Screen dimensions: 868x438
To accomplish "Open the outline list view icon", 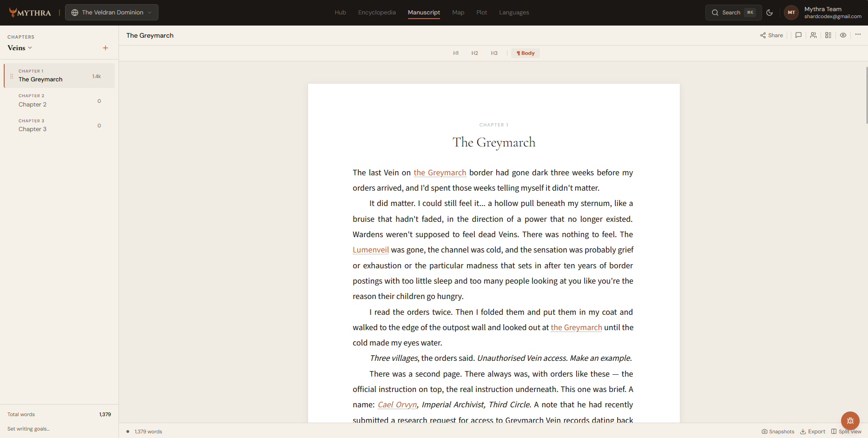I will pos(828,35).
